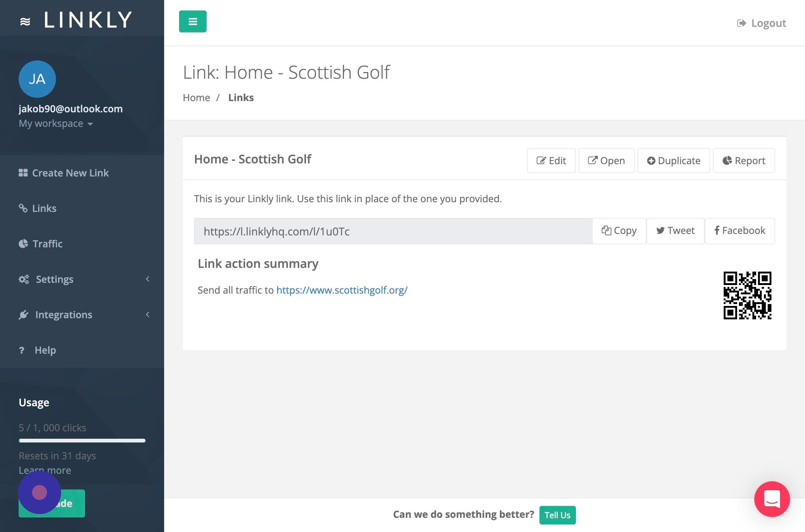The height and width of the screenshot is (532, 805).
Task: Click the green hamburger menu toggle
Action: [x=192, y=22]
